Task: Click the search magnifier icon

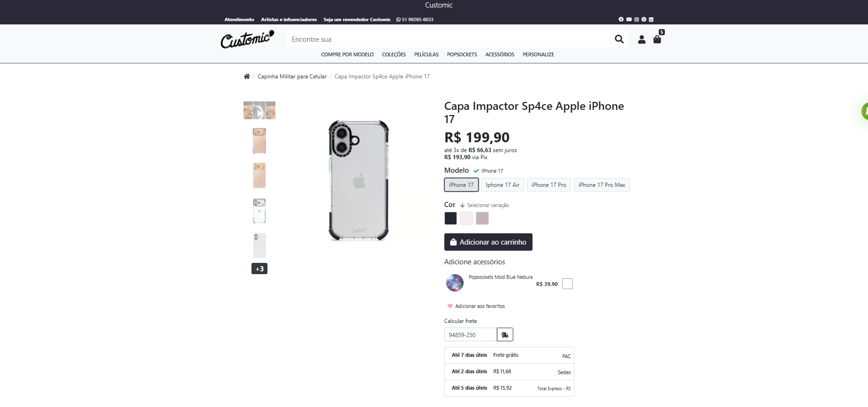Action: (x=619, y=39)
